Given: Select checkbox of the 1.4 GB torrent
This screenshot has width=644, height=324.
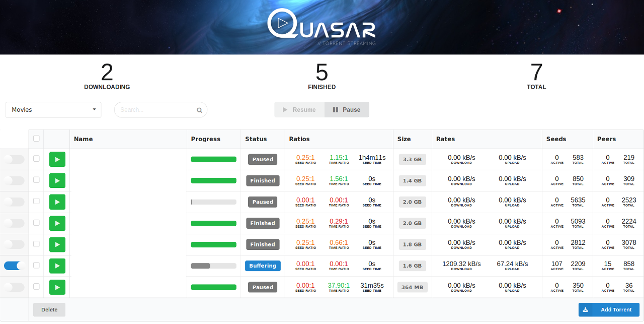Looking at the screenshot, I should 36,180.
